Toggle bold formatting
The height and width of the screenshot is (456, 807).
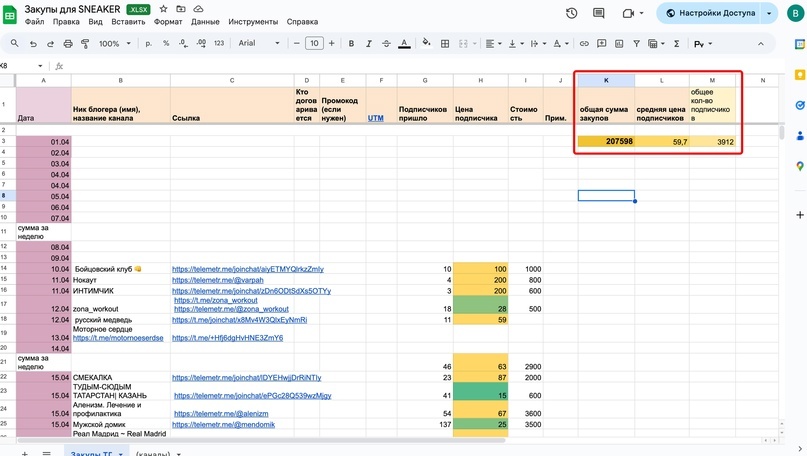[x=351, y=44]
